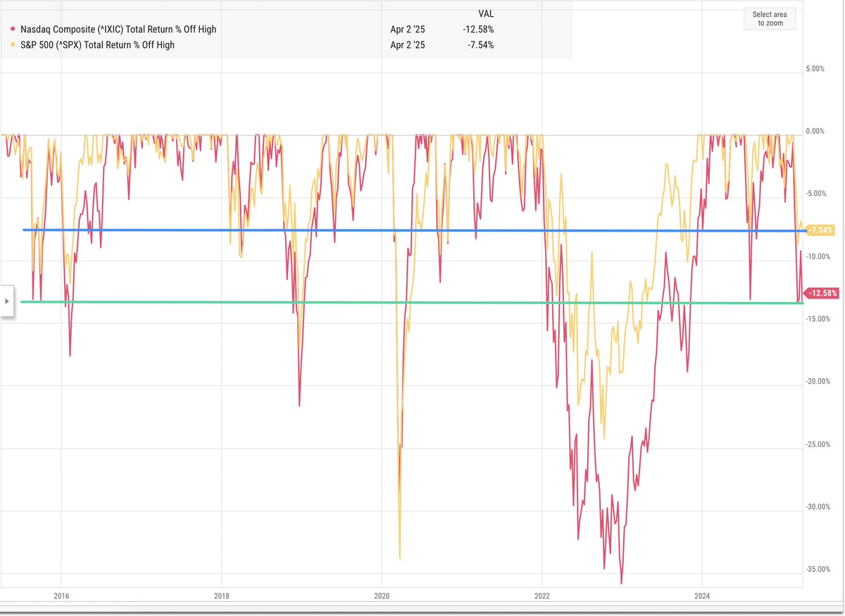Click the 5.00% y-axis label

[x=814, y=69]
